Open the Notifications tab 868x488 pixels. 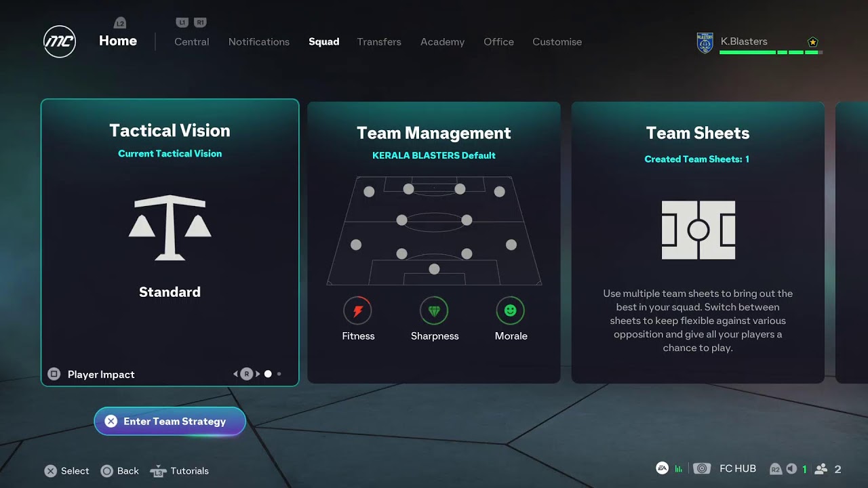point(259,42)
